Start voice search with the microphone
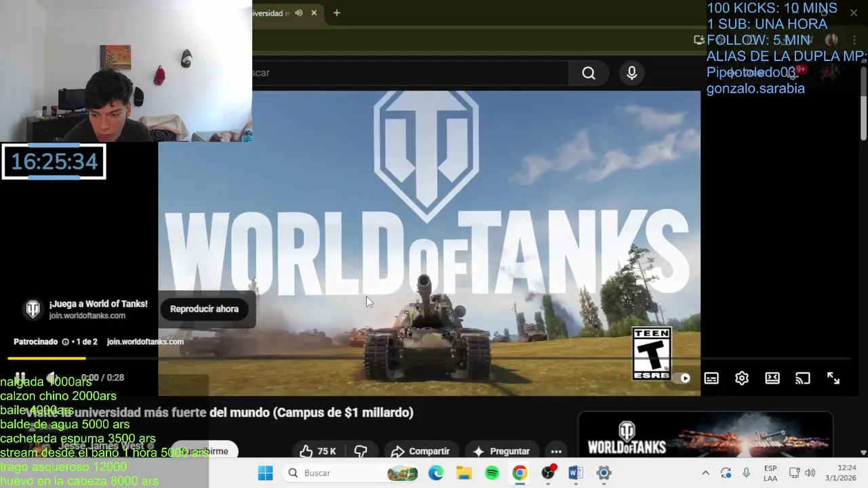868x488 pixels. coord(632,73)
